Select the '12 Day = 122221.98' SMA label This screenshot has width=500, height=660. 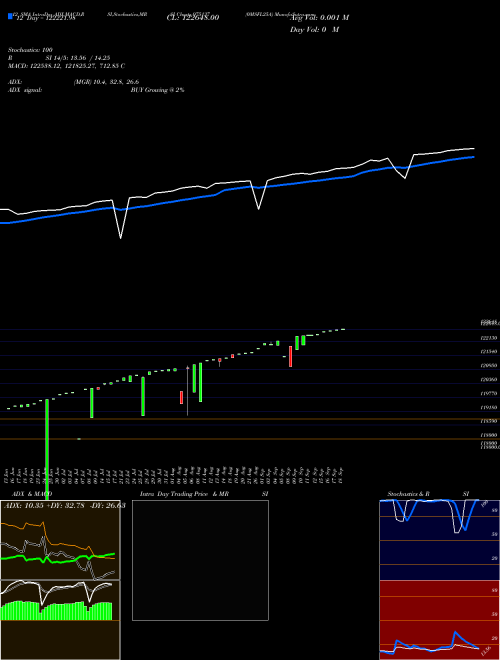coord(45,18)
